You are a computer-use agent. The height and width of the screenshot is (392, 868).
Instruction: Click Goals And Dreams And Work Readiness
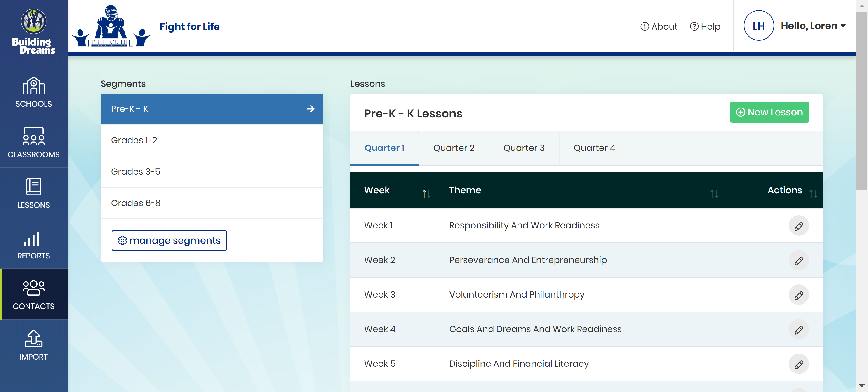point(535,329)
